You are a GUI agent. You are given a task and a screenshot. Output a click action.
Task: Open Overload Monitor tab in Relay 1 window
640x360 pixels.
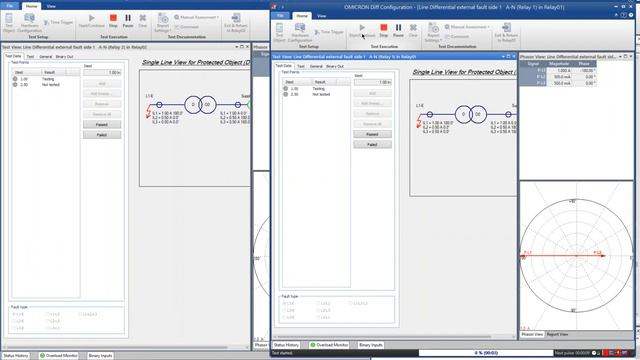coord(330,345)
